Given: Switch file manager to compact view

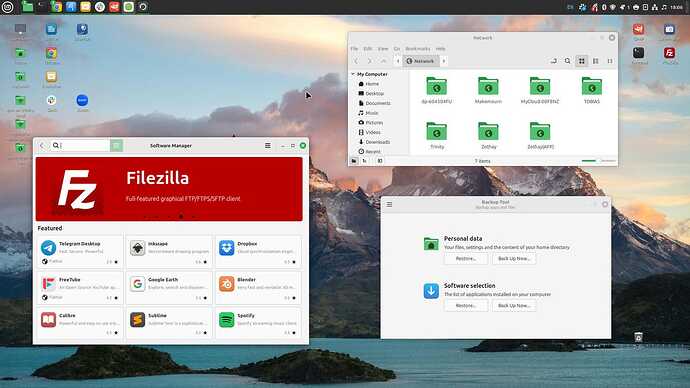Looking at the screenshot, I should (x=610, y=61).
